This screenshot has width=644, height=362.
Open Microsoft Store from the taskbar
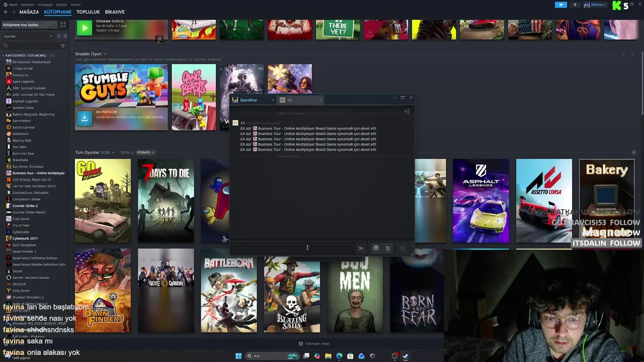coord(350,356)
